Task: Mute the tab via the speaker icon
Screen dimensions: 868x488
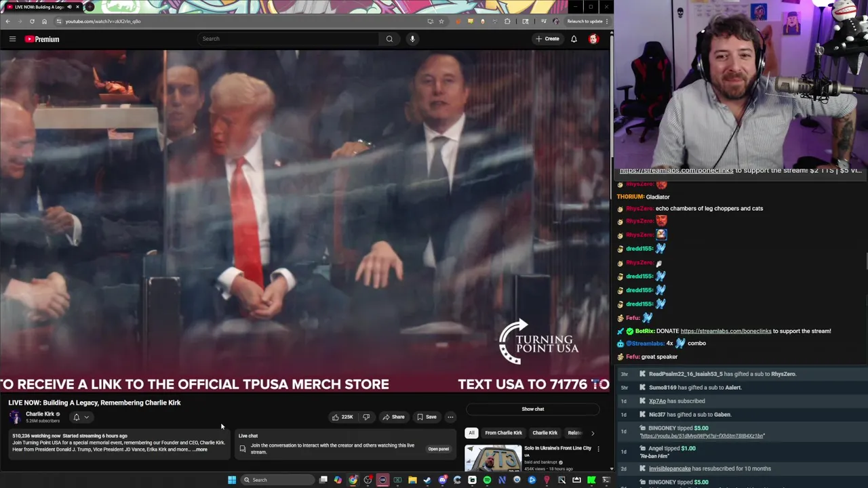Action: [x=69, y=7]
